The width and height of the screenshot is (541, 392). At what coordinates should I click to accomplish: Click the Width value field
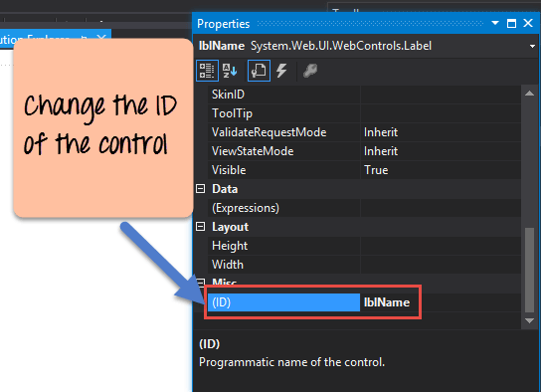point(441,265)
